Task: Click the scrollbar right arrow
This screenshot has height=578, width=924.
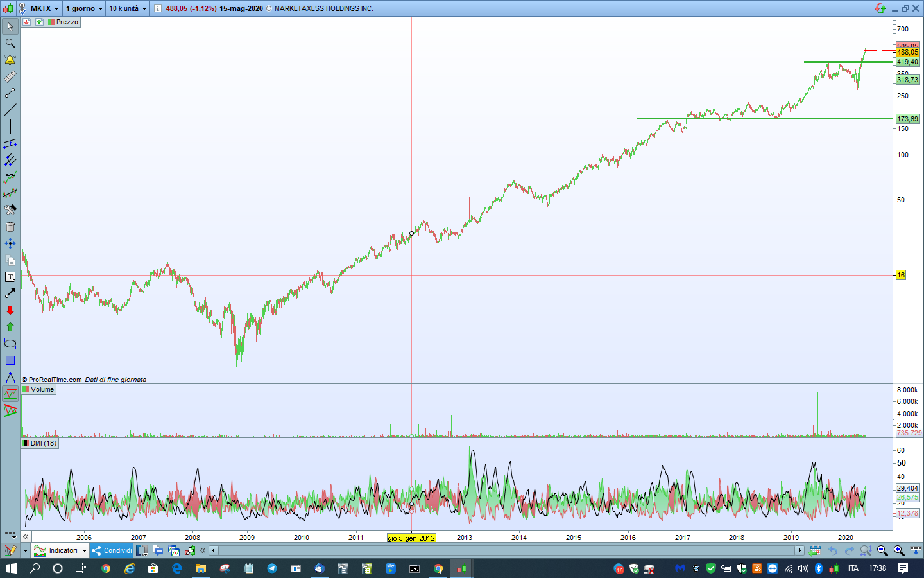Action: 800,550
